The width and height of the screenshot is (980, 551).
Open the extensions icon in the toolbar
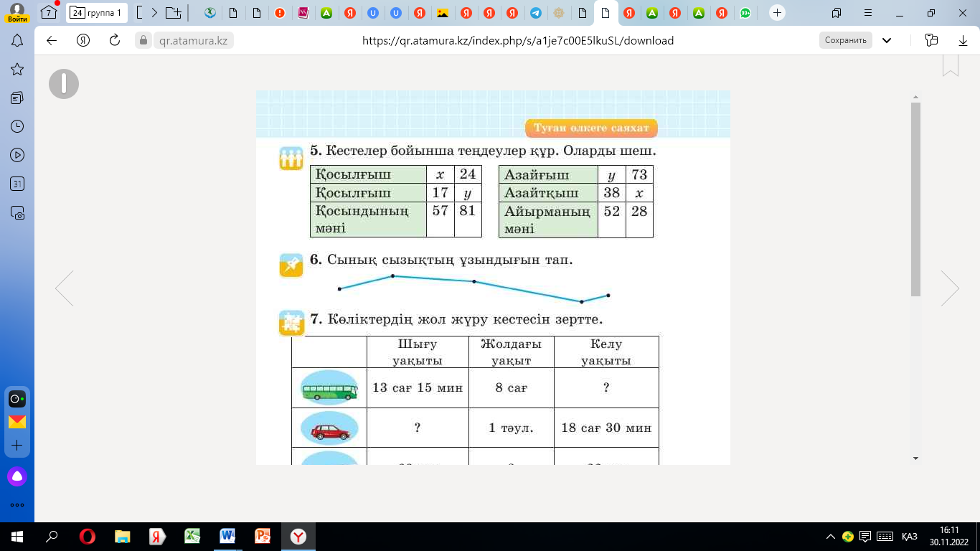[932, 41]
